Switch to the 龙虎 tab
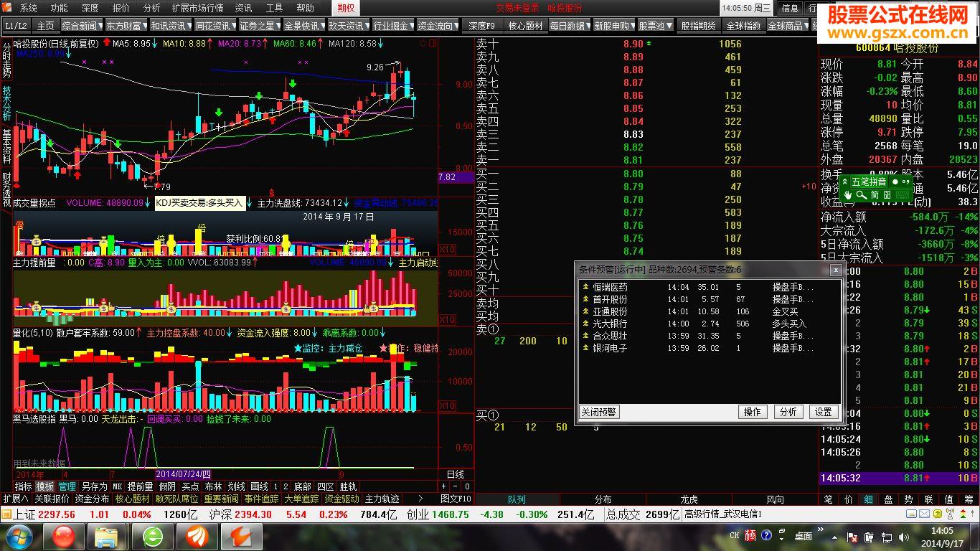Image resolution: width=980 pixels, height=551 pixels. (689, 499)
